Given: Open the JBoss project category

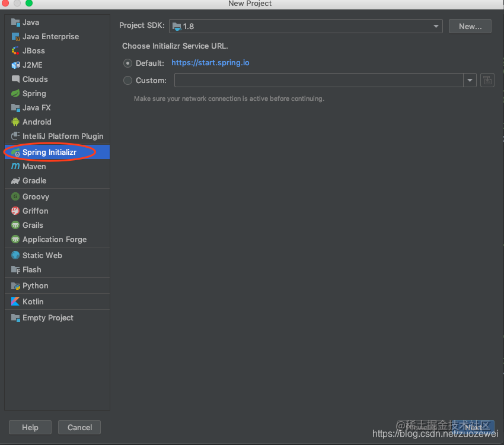Looking at the screenshot, I should [33, 50].
